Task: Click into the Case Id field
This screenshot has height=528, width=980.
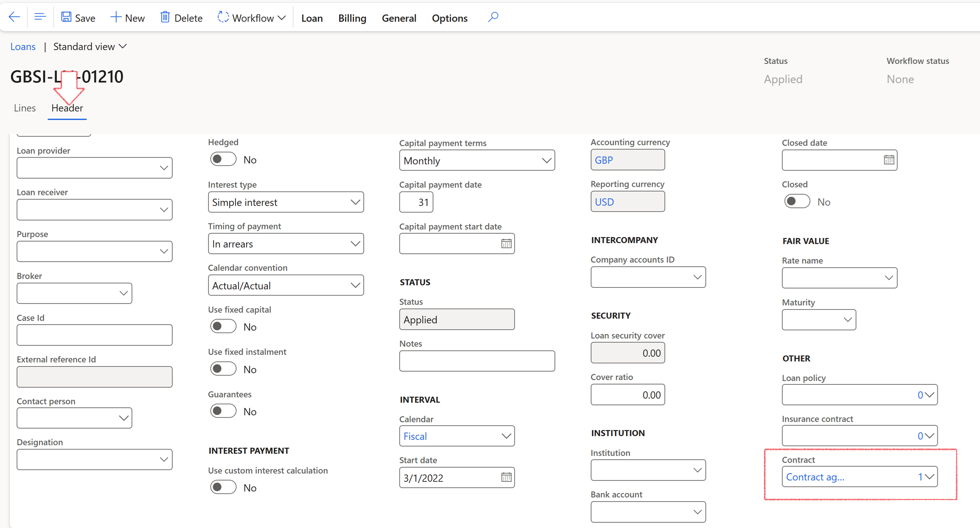Action: coord(94,335)
